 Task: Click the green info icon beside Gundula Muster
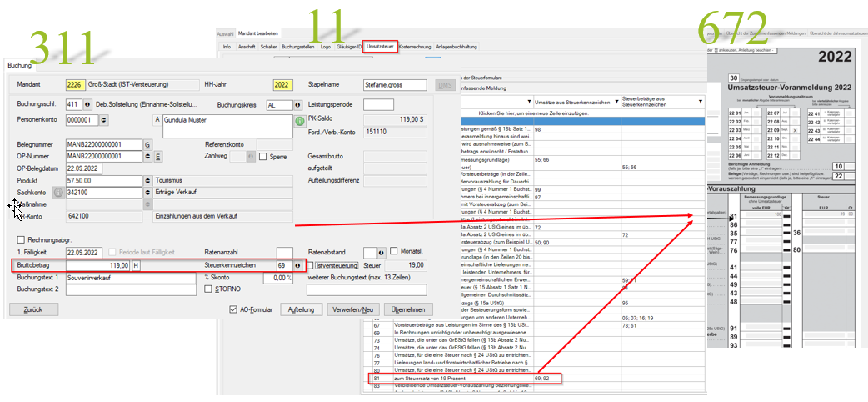pyautogui.click(x=298, y=121)
